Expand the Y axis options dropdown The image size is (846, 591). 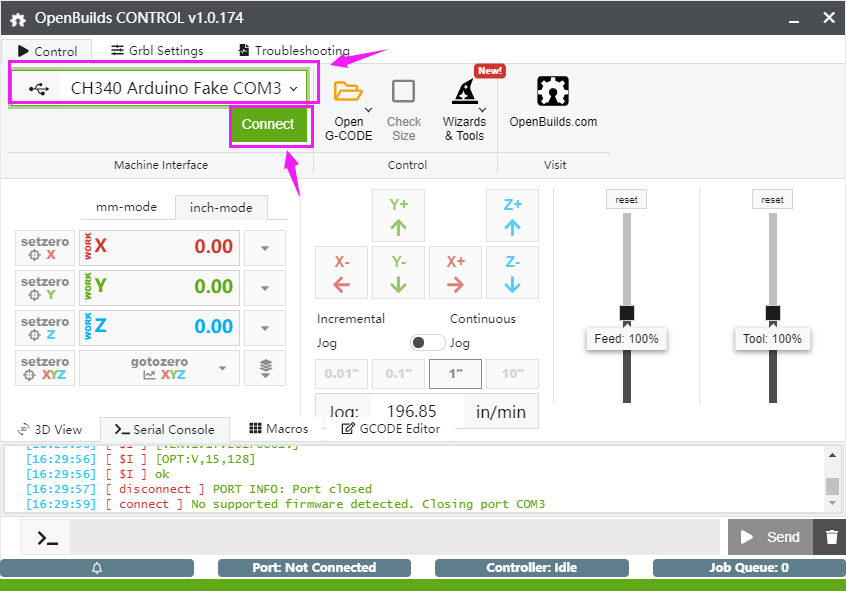265,288
